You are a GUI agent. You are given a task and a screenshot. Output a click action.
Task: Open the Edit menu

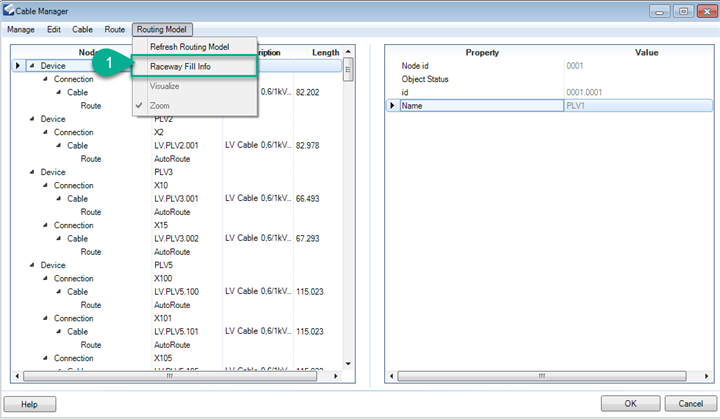point(54,29)
